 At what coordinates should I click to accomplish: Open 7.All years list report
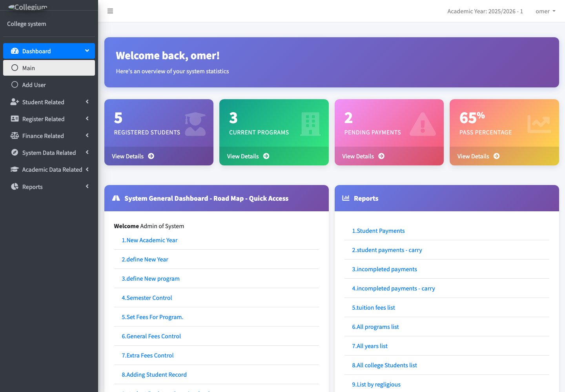(370, 346)
